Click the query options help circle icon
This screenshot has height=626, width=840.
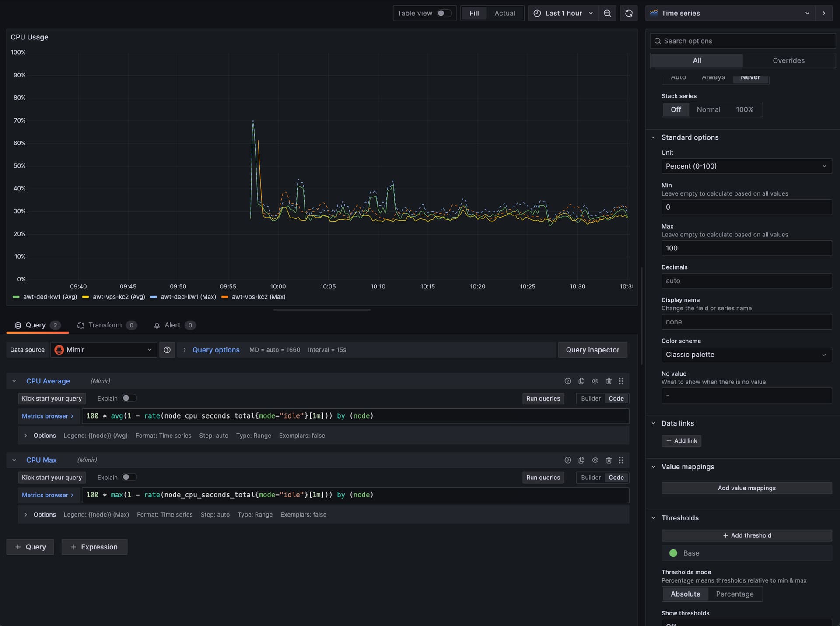click(x=167, y=350)
